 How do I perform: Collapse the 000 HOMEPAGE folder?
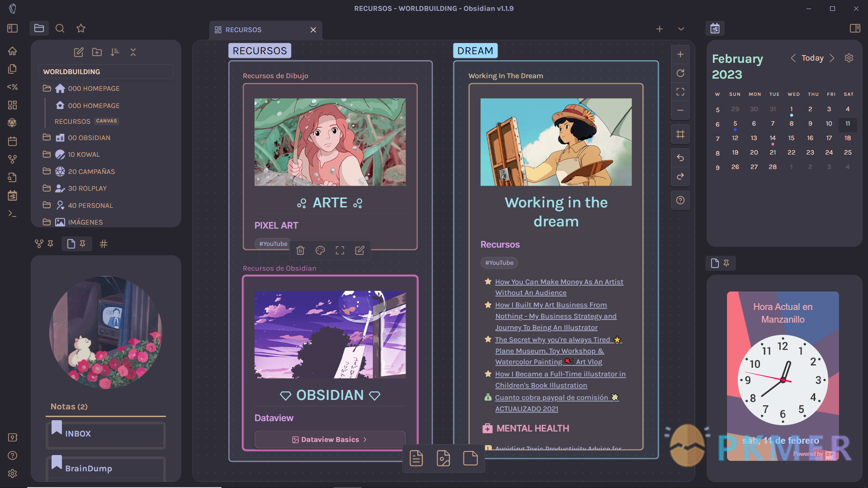pos(93,89)
